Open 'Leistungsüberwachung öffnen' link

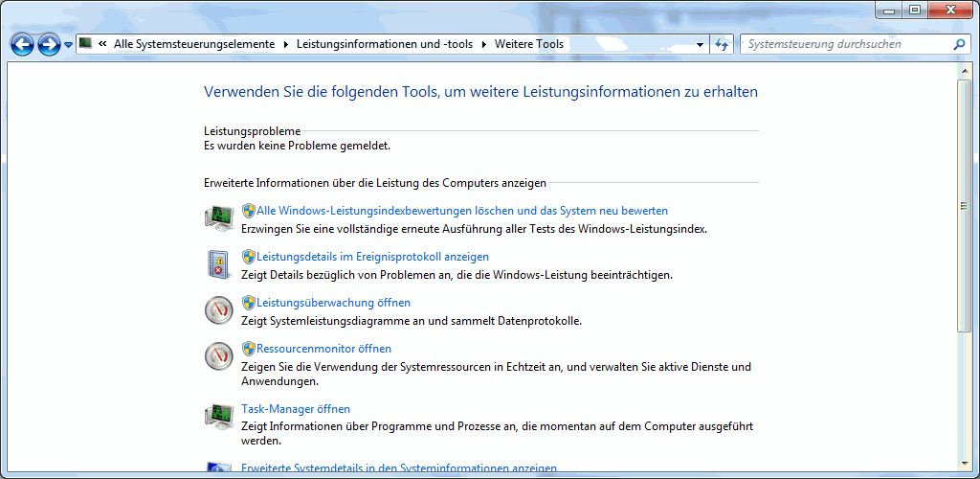tap(333, 303)
